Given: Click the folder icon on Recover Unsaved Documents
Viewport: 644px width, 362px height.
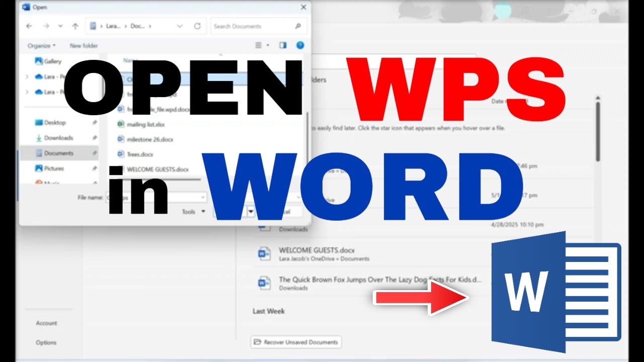Looking at the screenshot, I should [x=258, y=342].
